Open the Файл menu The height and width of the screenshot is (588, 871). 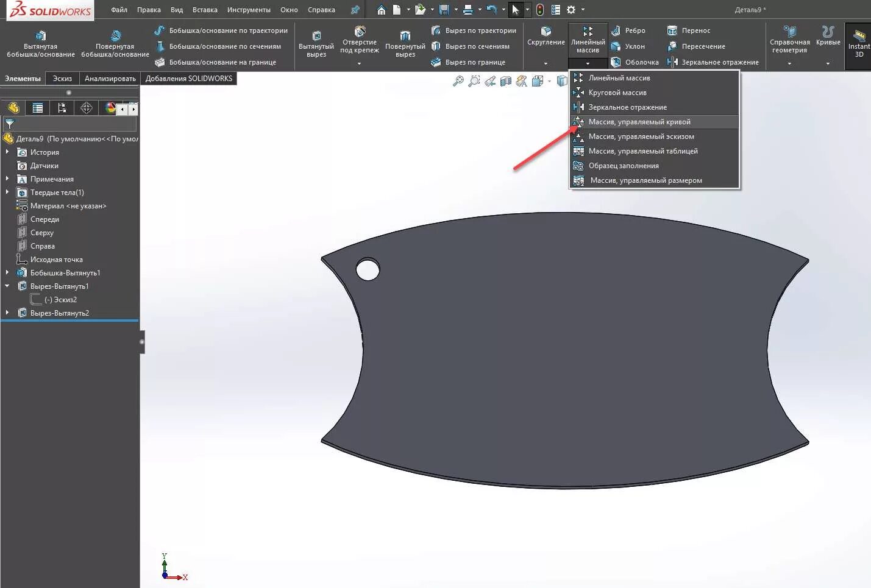click(x=119, y=10)
